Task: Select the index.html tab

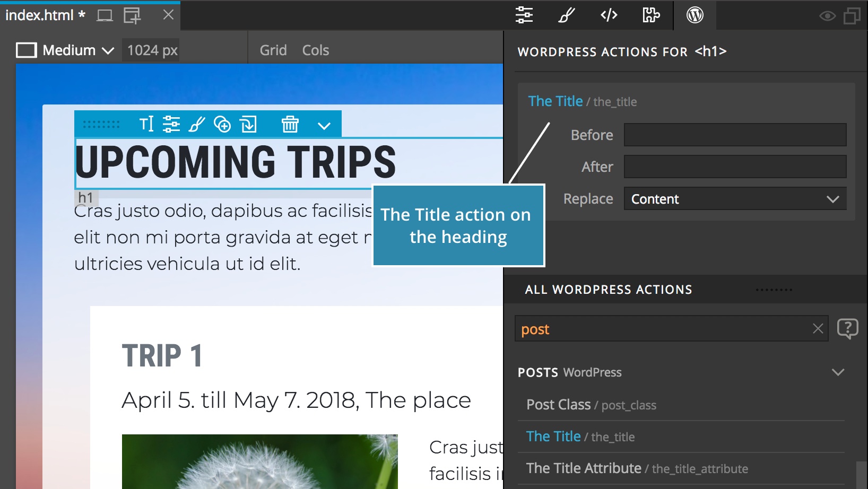Action: click(45, 15)
